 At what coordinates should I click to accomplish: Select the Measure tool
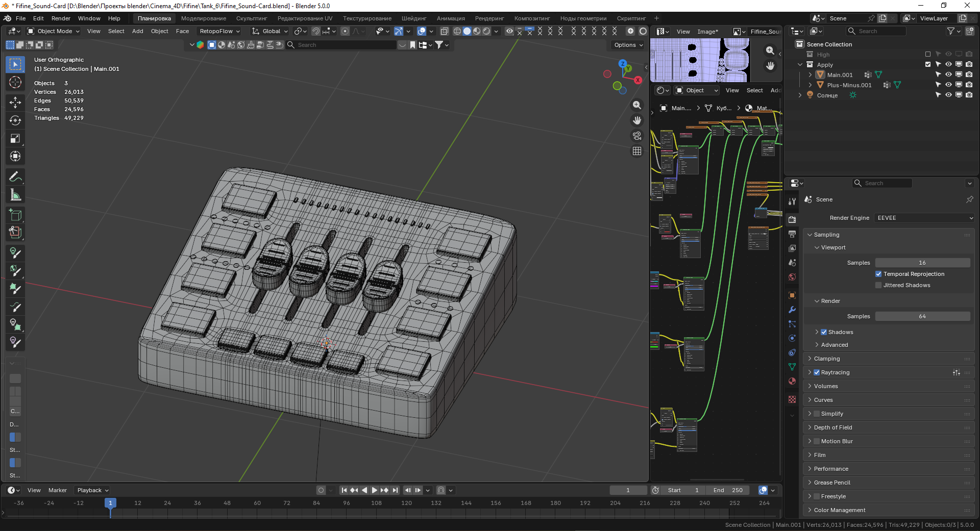(x=15, y=195)
